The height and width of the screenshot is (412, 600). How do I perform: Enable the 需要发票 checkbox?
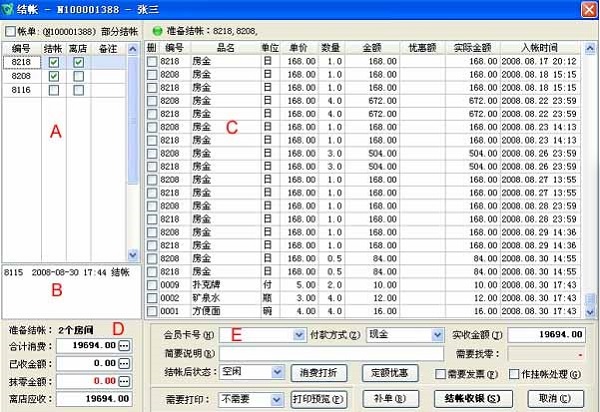440,374
